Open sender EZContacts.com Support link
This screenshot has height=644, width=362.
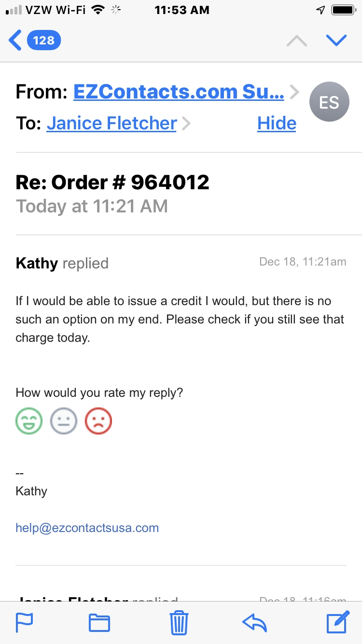tap(179, 92)
